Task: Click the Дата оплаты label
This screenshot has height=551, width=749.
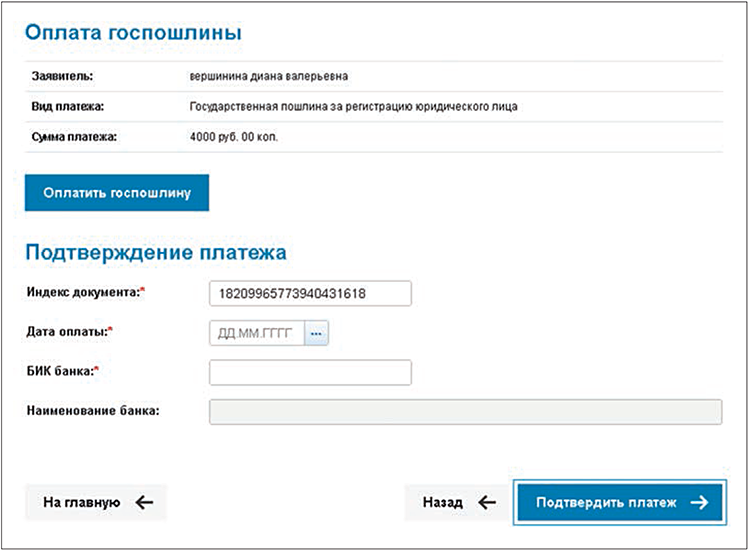Action: click(x=69, y=331)
